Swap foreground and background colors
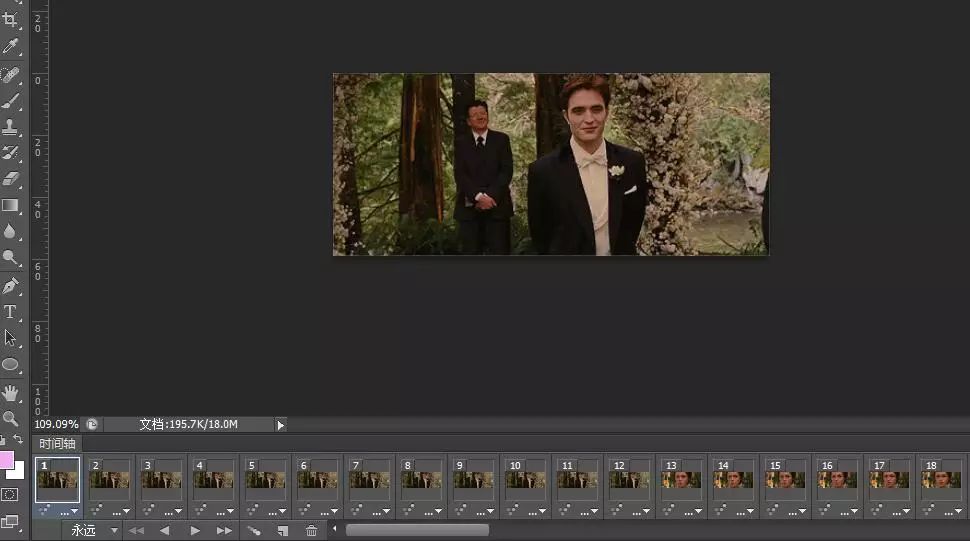Image resolution: width=970 pixels, height=541 pixels. click(18, 439)
